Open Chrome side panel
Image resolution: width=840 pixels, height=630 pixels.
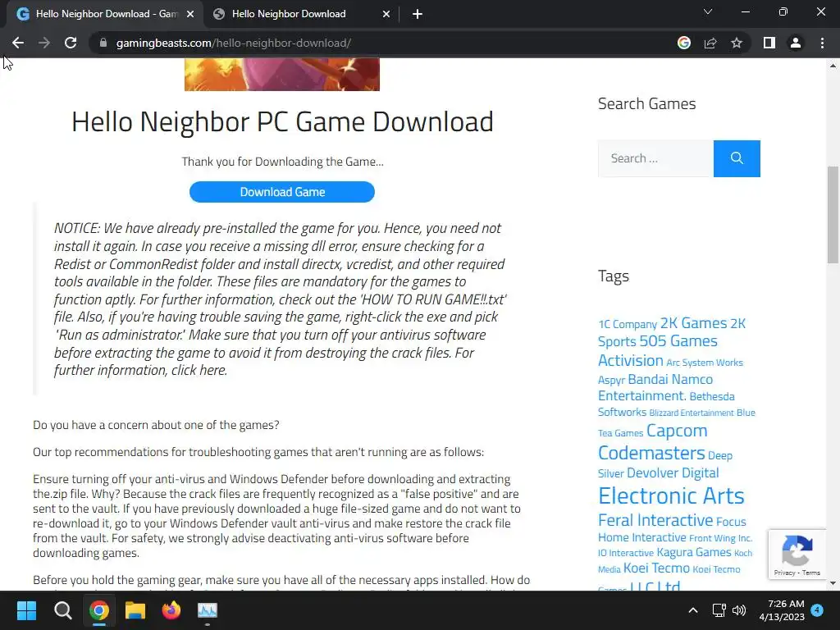769,43
